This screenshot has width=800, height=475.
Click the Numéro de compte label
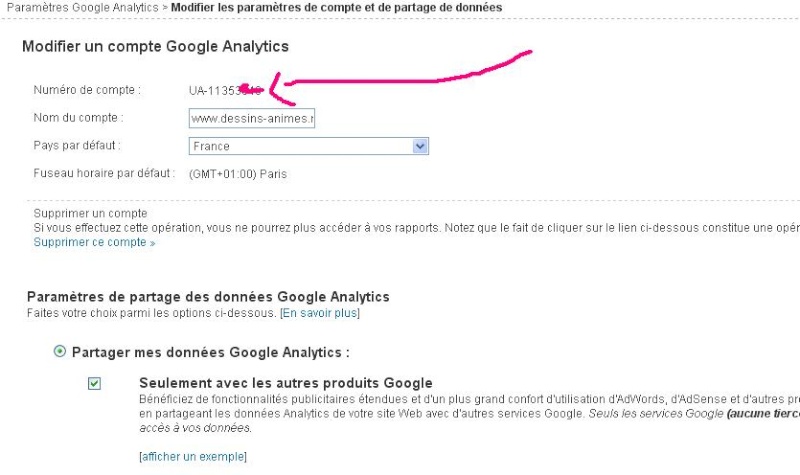tap(87, 90)
